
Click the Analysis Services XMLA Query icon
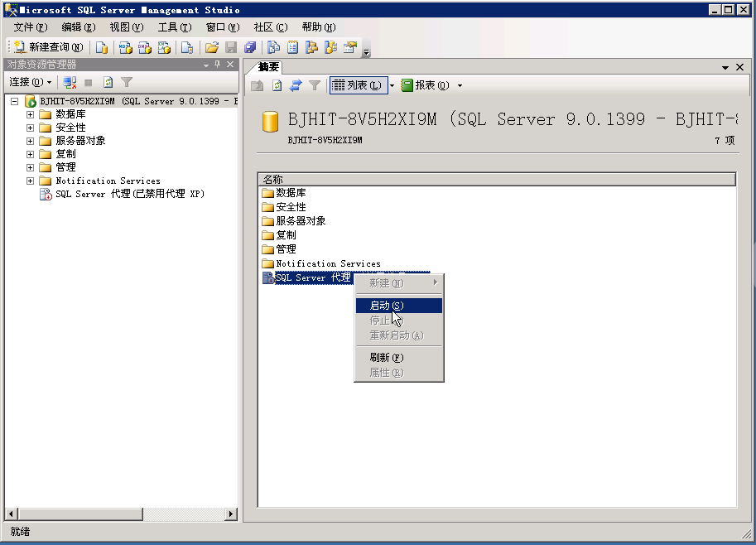164,46
